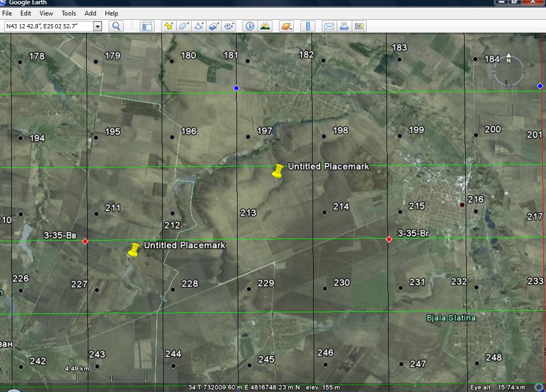The image size is (546, 392).
Task: Toggle sunlight across the landscape
Action: click(x=264, y=26)
